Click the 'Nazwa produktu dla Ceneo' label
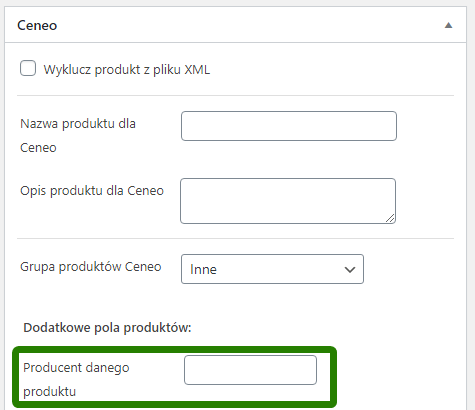This screenshot has width=475, height=410. (78, 136)
